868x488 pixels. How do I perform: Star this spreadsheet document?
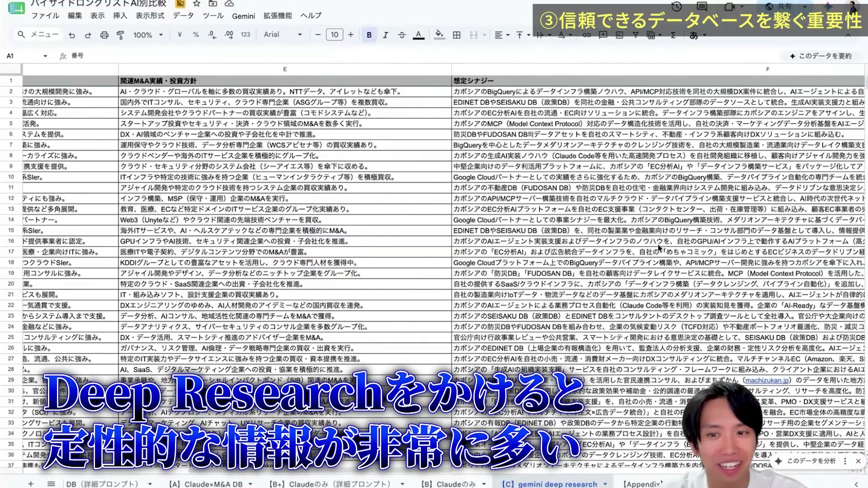coord(196,4)
